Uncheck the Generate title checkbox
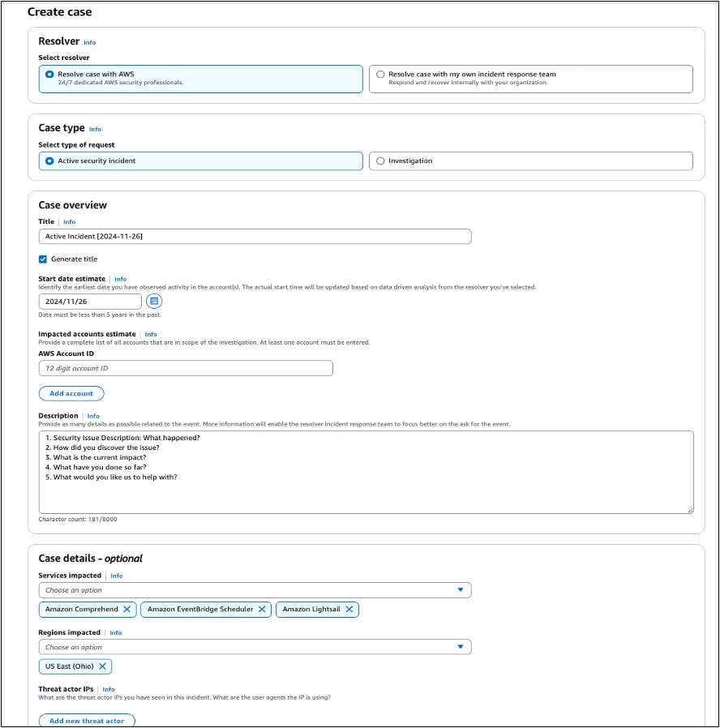720x728 pixels. tap(43, 259)
